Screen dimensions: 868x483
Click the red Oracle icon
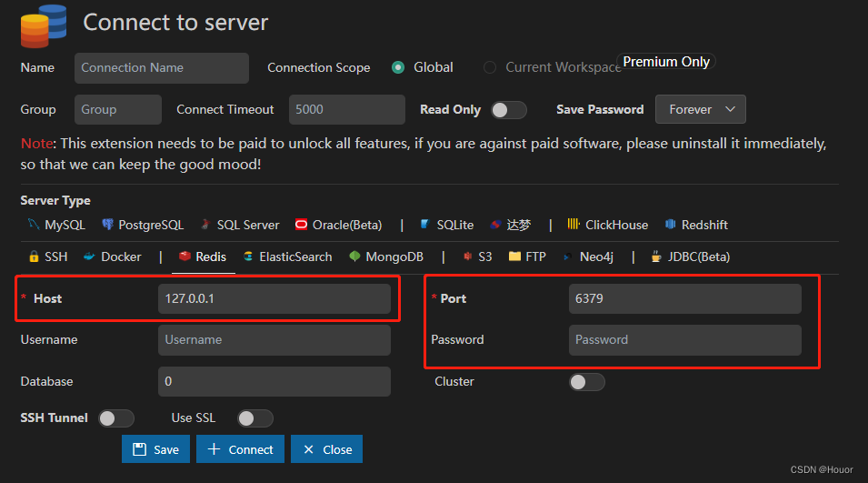[301, 225]
